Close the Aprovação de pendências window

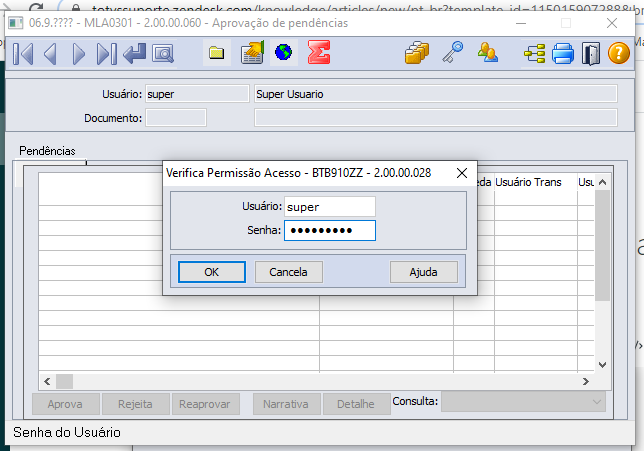pyautogui.click(x=612, y=23)
